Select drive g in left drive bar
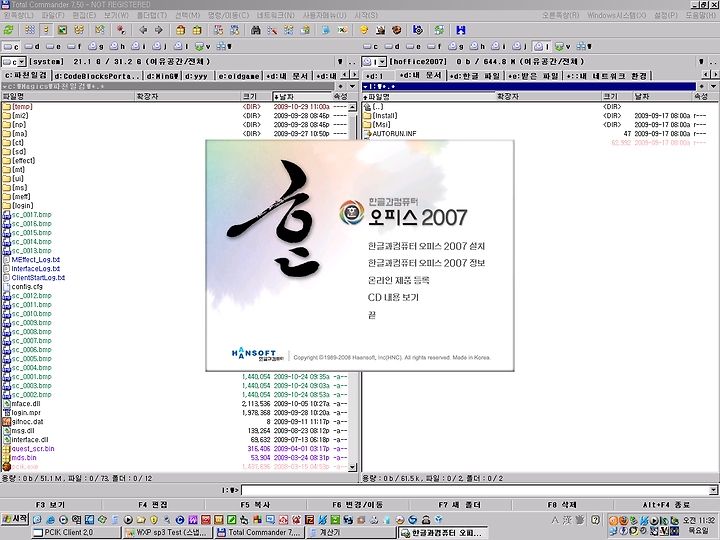 (96, 46)
